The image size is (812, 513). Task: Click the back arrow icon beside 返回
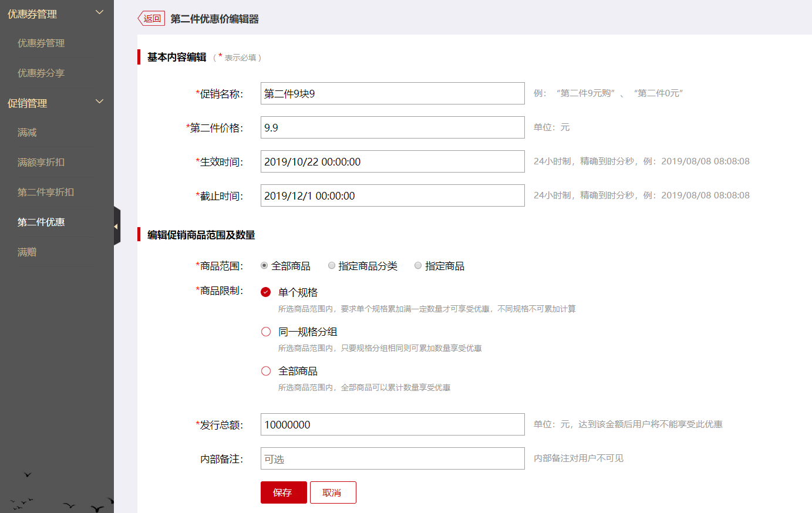click(x=143, y=18)
